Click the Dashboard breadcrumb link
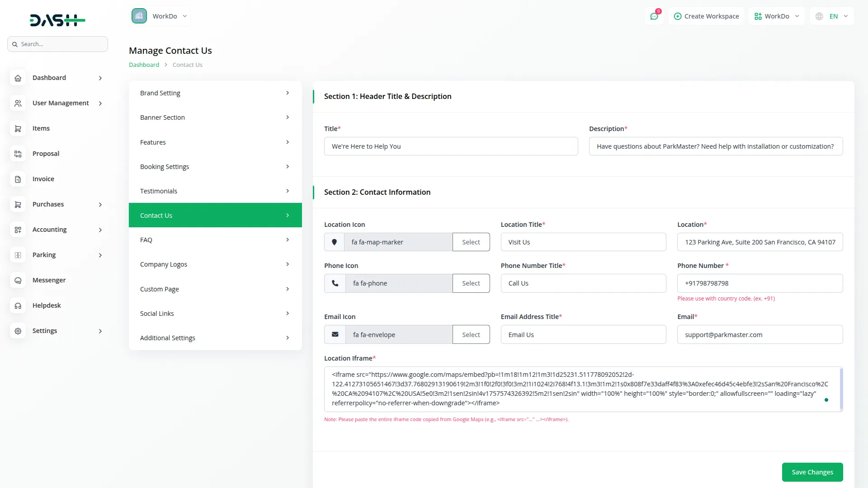The width and height of the screenshot is (868, 488). pos(144,65)
